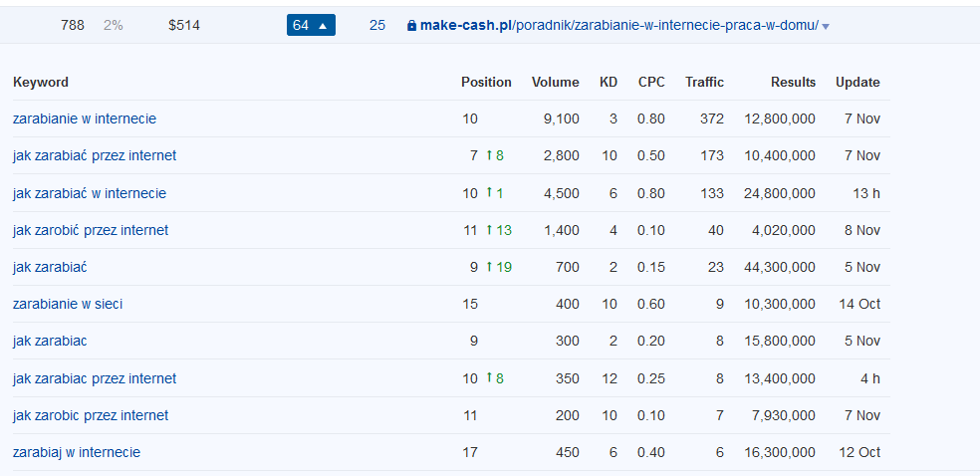The image size is (980, 476).
Task: Open the 'zarabianie w sieci' keyword
Action: (x=68, y=304)
